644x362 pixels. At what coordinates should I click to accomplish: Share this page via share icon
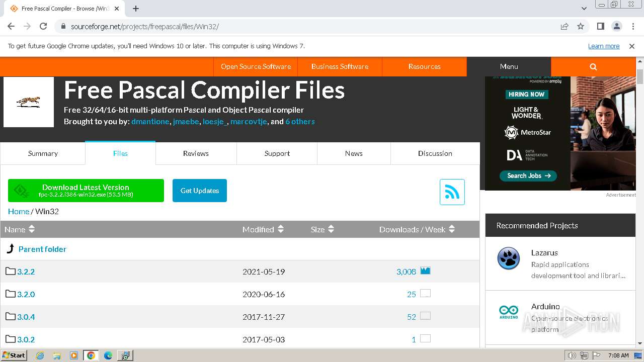[565, 26]
